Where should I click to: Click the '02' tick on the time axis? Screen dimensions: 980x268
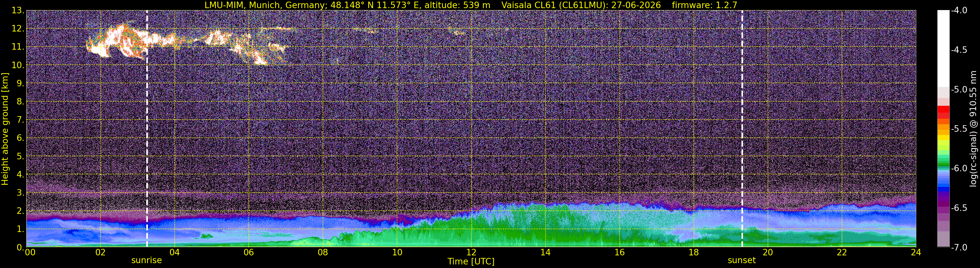click(100, 252)
